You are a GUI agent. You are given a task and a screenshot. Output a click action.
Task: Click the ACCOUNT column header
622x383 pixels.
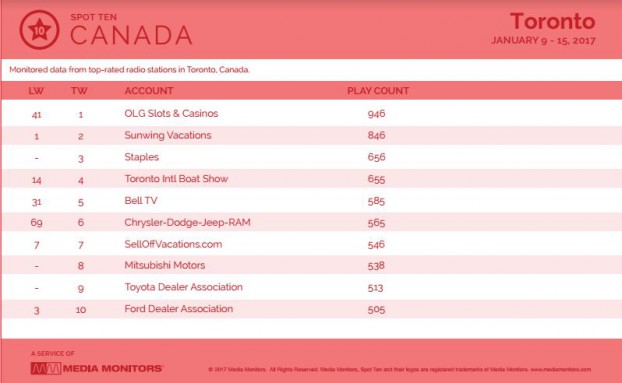click(149, 91)
